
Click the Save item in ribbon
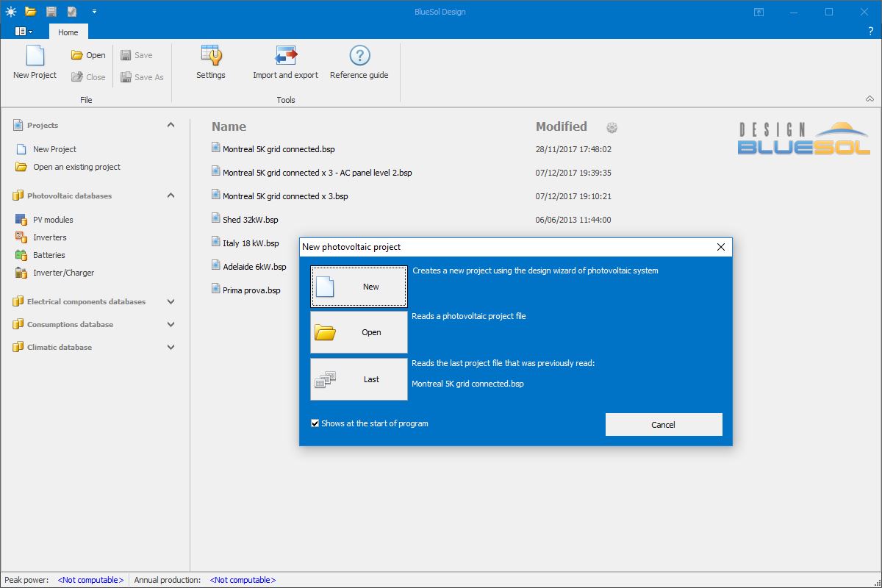[136, 55]
